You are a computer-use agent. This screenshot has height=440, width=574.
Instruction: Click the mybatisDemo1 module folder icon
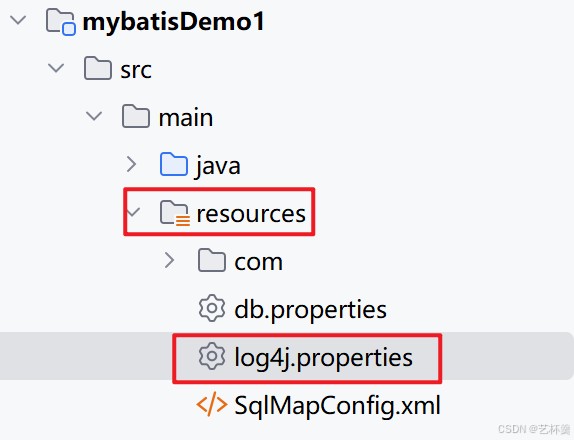coord(61,22)
